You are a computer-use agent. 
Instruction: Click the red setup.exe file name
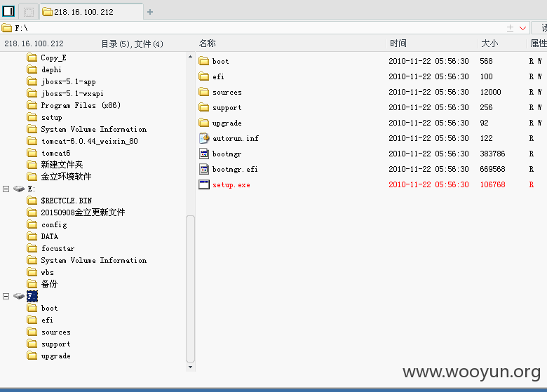231,185
